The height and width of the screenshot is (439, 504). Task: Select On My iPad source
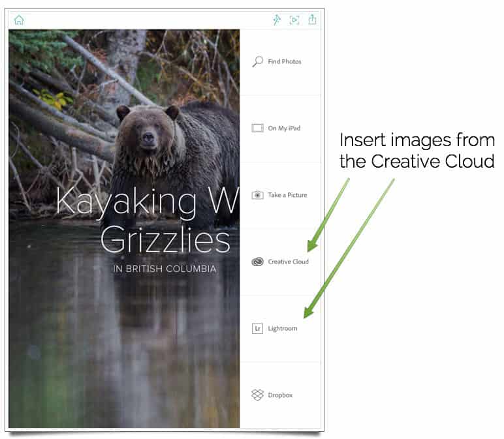click(x=280, y=129)
